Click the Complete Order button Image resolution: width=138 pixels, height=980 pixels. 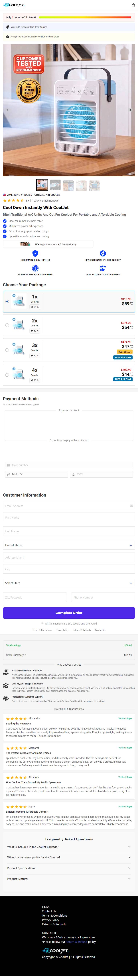click(x=69, y=613)
